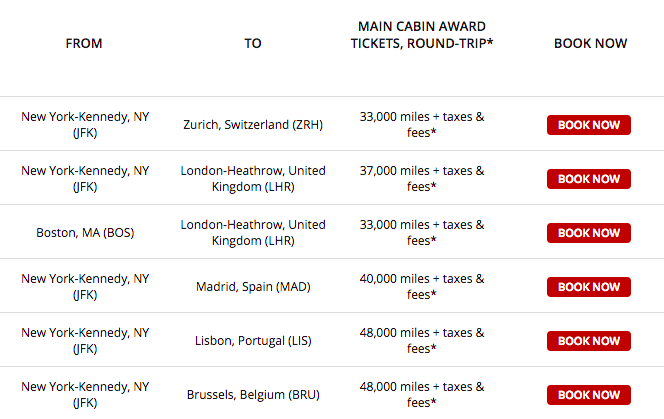Viewport: 664px width, 419px height.
Task: Select the 48,000 miles price for Brussels
Action: click(422, 395)
